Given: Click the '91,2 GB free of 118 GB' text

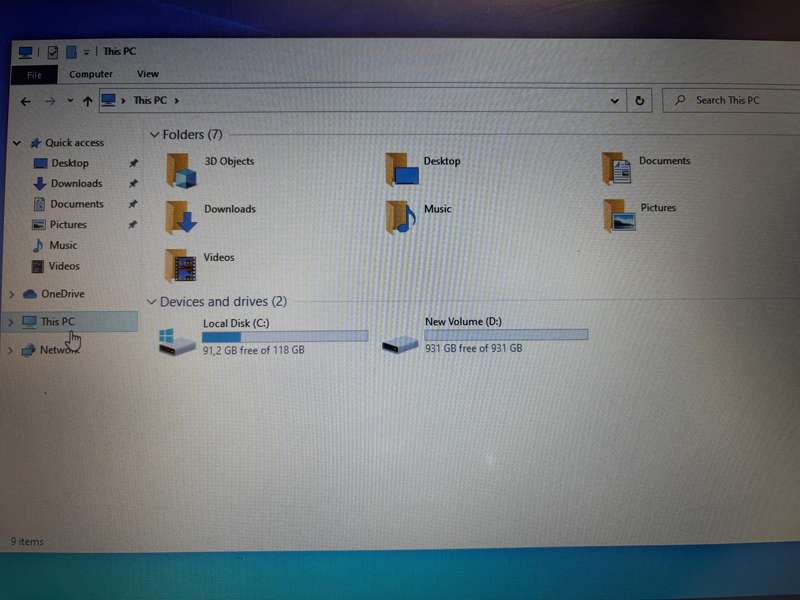Looking at the screenshot, I should coord(254,351).
